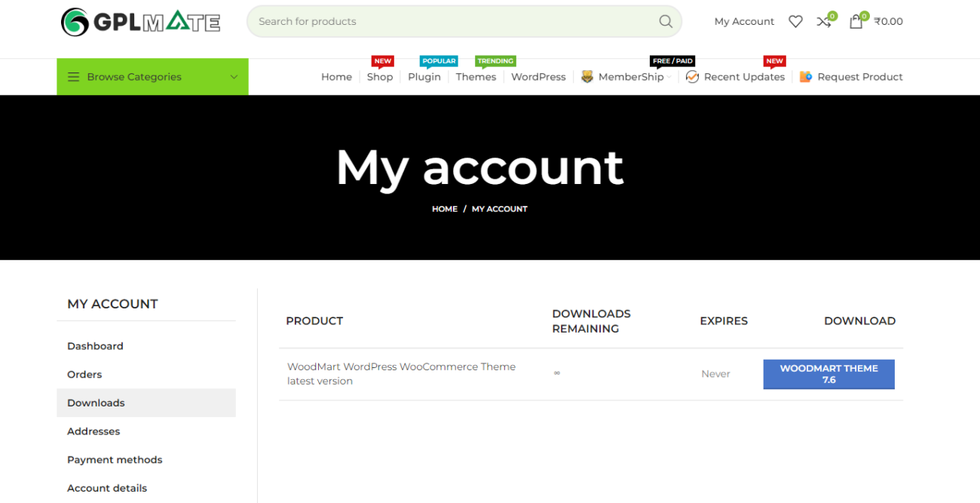
Task: Click the infinity symbol under Downloads Remaining
Action: click(557, 373)
